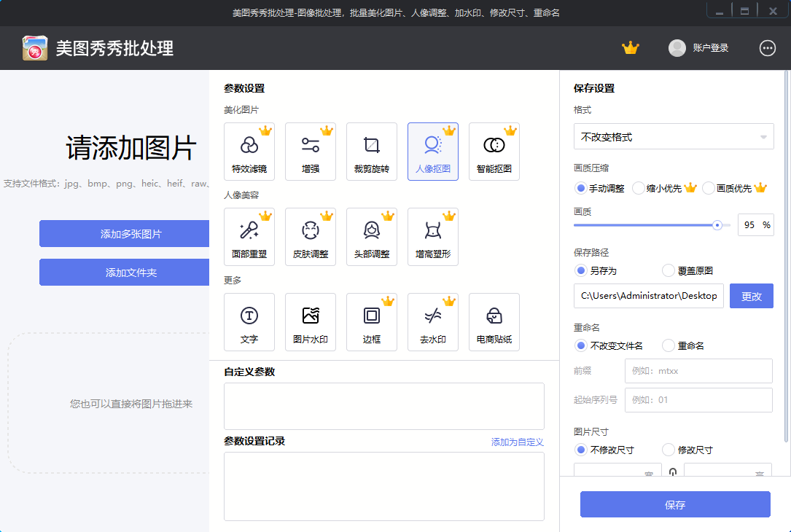Click the 前缀 prefix input field
The height and width of the screenshot is (532, 791).
[698, 371]
